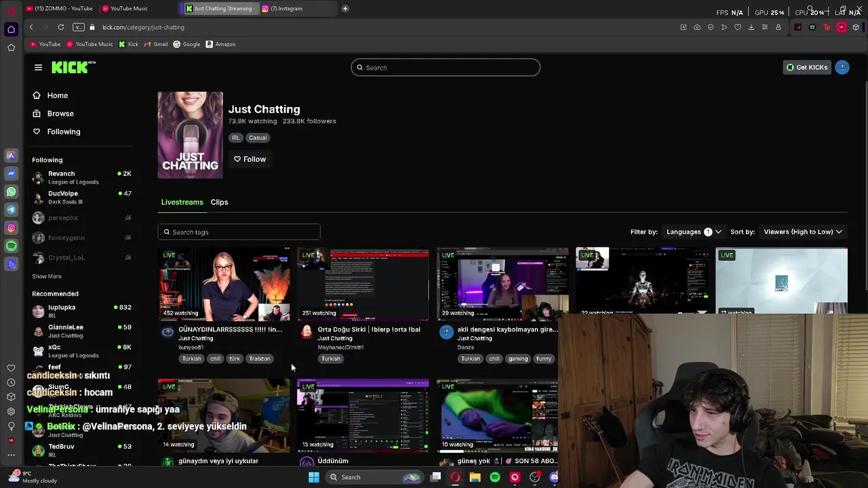
Task: Click the Get KICKs button
Action: 806,67
